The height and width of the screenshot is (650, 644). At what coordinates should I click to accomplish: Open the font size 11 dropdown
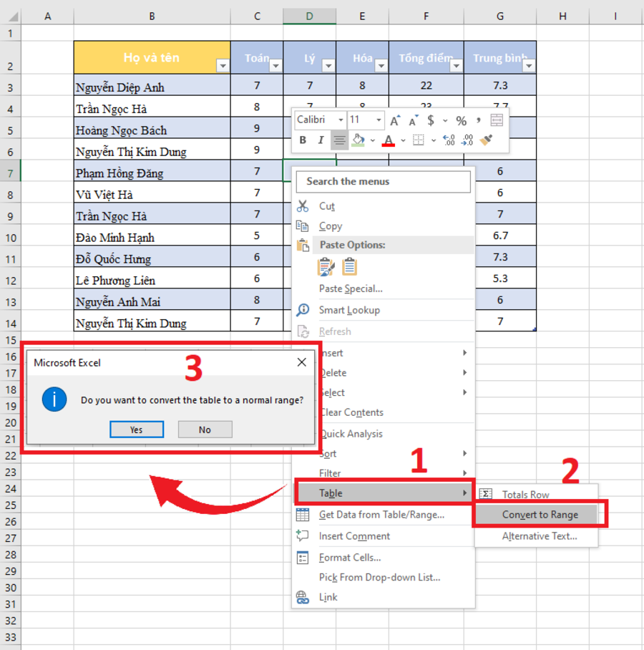pyautogui.click(x=379, y=120)
